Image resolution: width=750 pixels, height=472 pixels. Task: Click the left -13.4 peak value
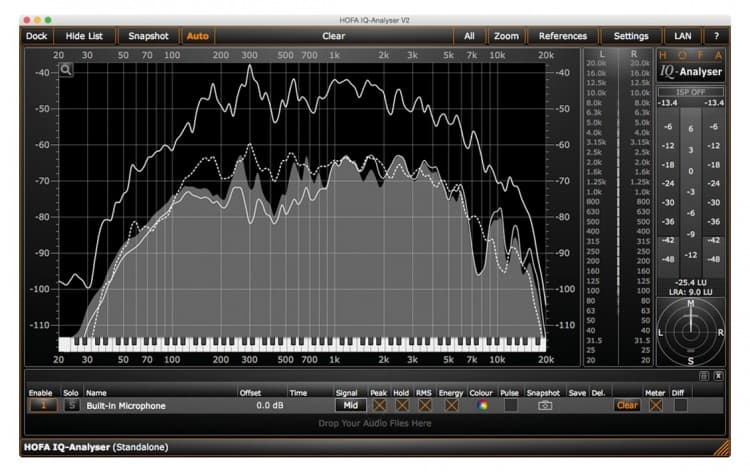tap(667, 103)
